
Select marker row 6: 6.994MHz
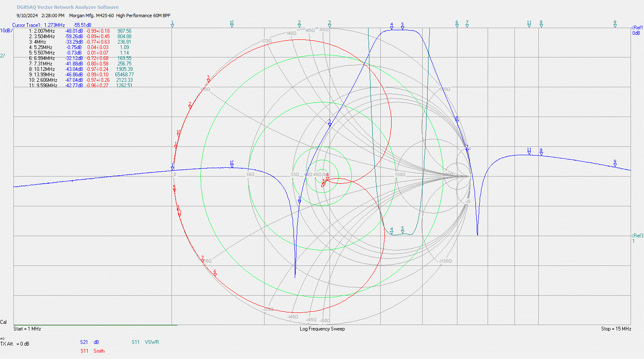pyautogui.click(x=80, y=58)
